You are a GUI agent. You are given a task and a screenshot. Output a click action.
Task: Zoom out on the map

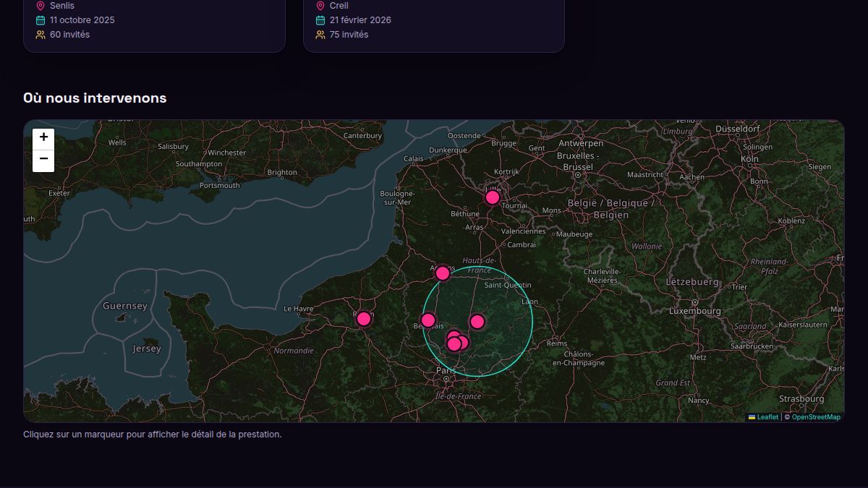pos(43,160)
